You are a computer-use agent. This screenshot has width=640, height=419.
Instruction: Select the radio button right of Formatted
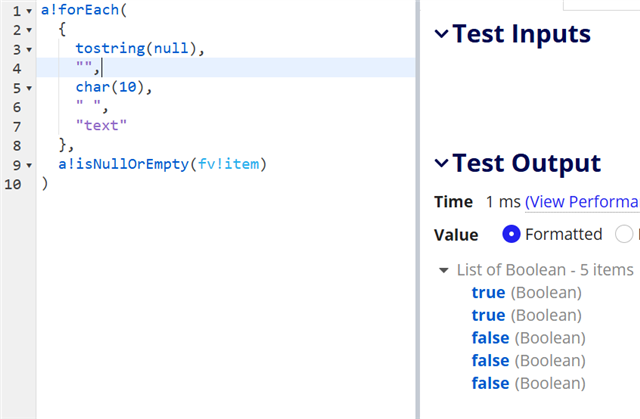click(625, 235)
